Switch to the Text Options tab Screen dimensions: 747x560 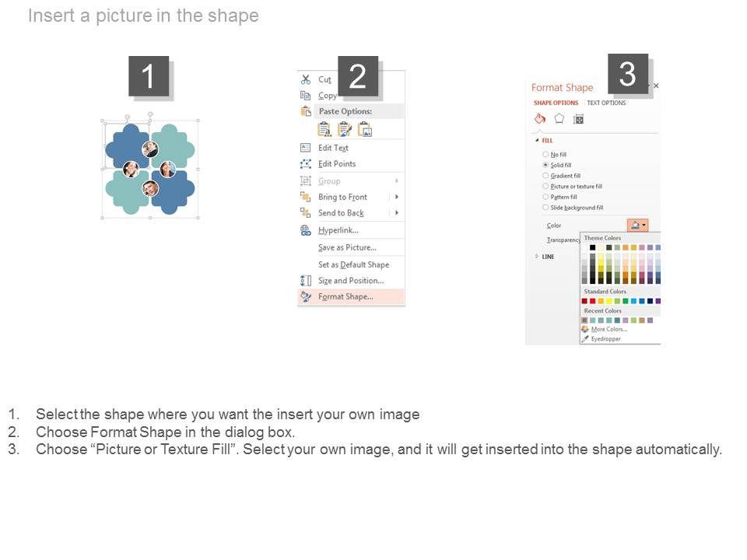pyautogui.click(x=606, y=103)
